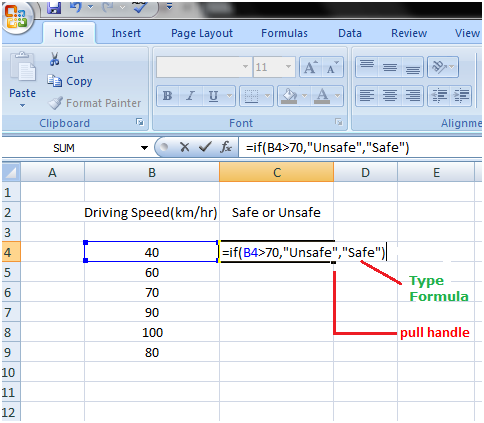Open the font size dropdown
This screenshot has width=484, height=423.
pos(289,67)
